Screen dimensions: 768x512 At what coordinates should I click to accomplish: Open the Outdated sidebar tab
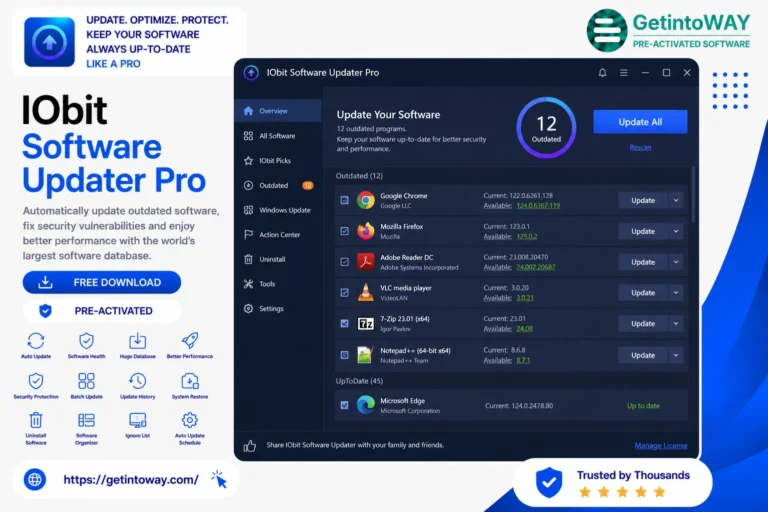[278, 185]
